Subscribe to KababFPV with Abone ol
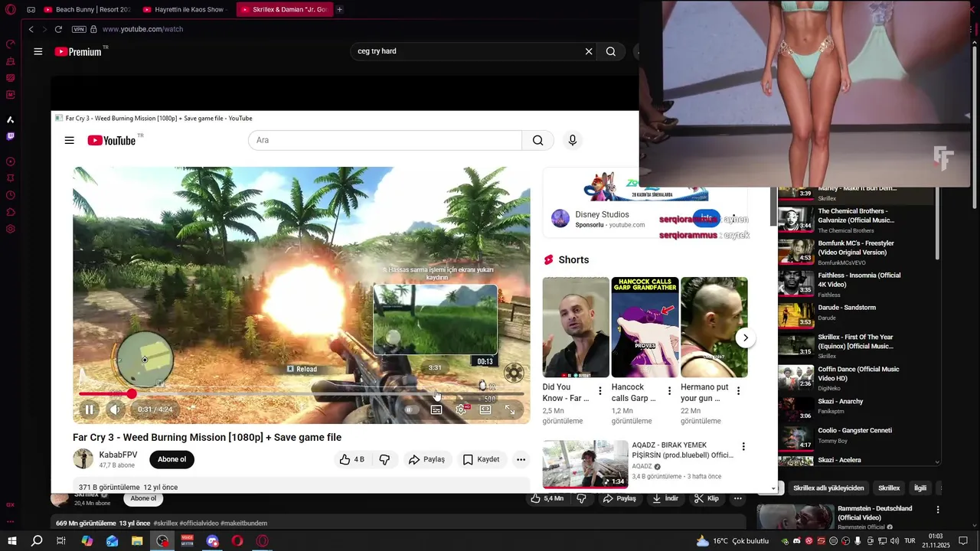 pyautogui.click(x=172, y=459)
